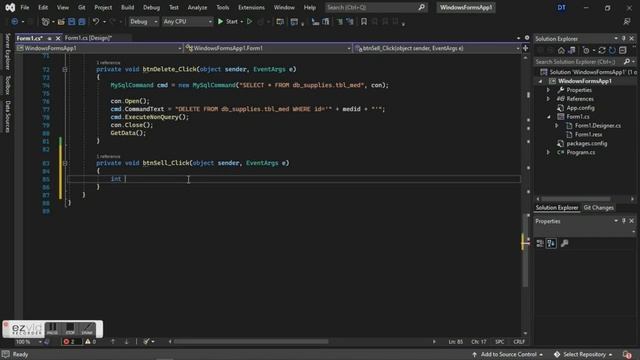Click the Categorized icon in Properties panel
This screenshot has width=640, height=360.
[x=540, y=244]
